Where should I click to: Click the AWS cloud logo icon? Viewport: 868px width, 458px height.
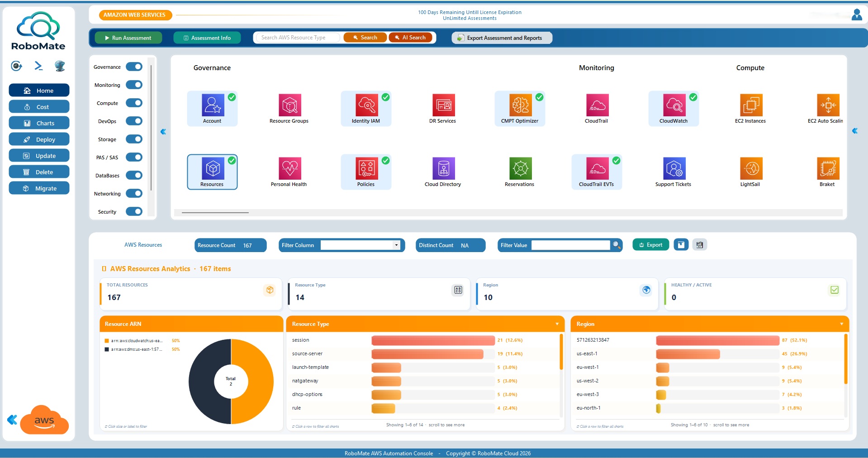pyautogui.click(x=44, y=420)
